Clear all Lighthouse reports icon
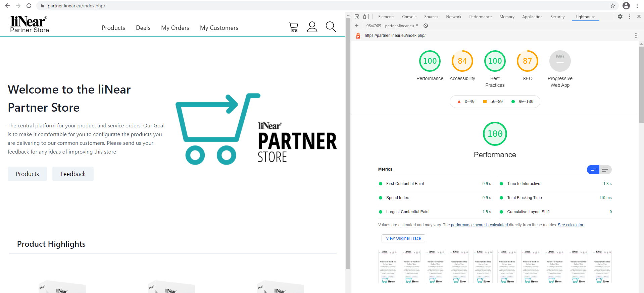Image resolution: width=644 pixels, height=293 pixels. click(426, 25)
